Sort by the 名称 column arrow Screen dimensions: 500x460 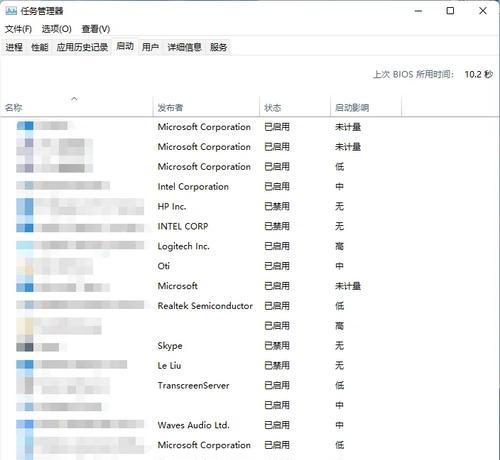tap(74, 99)
